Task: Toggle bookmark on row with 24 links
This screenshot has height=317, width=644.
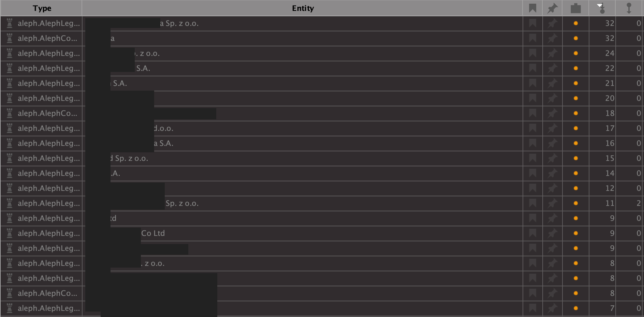Action: tap(532, 53)
